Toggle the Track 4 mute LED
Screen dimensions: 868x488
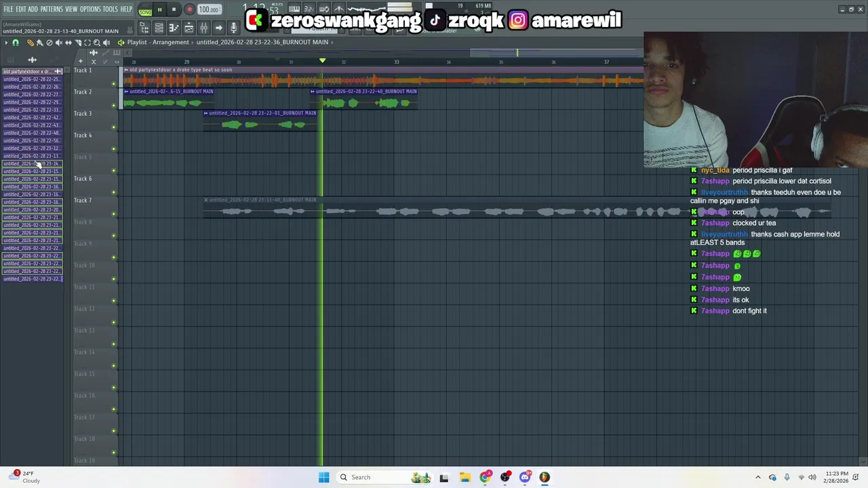113,148
